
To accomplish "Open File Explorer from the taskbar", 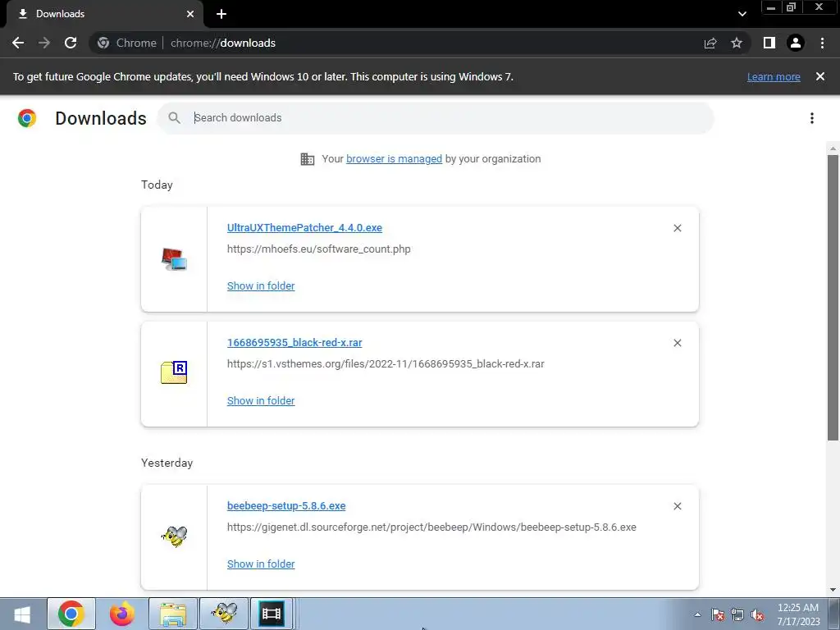I will click(x=173, y=614).
